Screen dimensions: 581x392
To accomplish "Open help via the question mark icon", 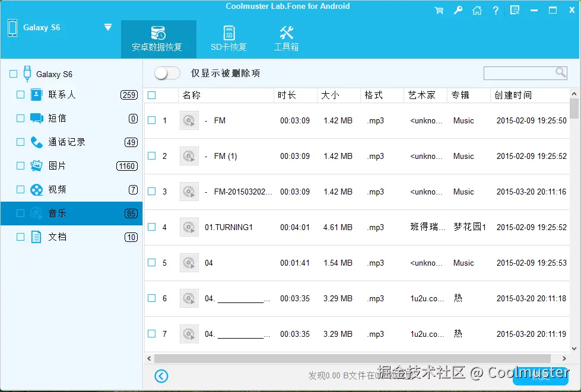I will coord(496,10).
